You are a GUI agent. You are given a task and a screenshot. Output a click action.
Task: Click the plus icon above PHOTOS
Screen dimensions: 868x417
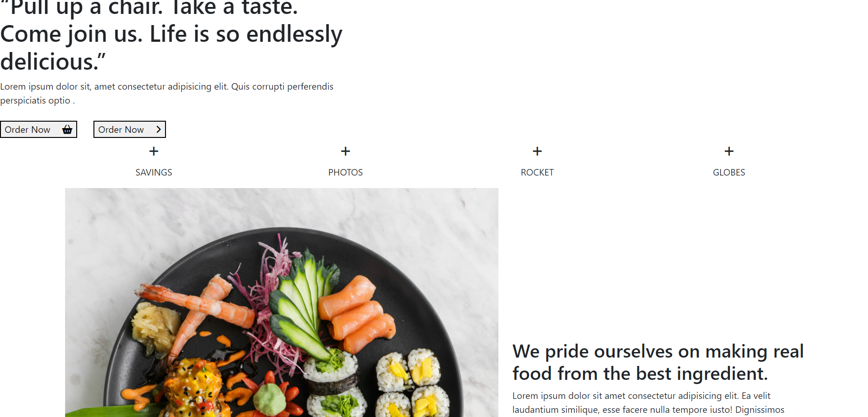point(345,151)
